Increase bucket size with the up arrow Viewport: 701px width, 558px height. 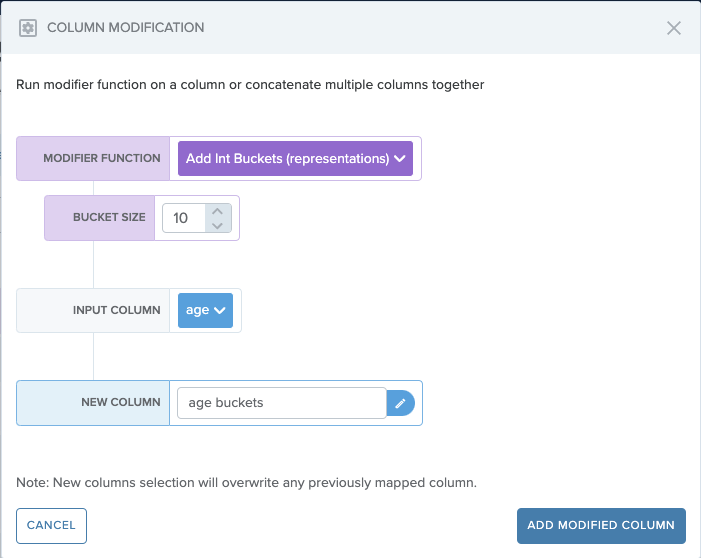coord(218,211)
